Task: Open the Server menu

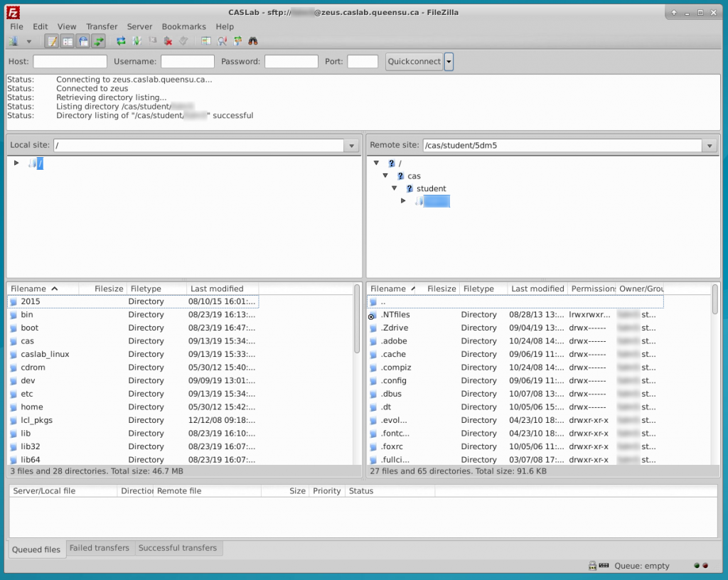Action: [x=139, y=26]
